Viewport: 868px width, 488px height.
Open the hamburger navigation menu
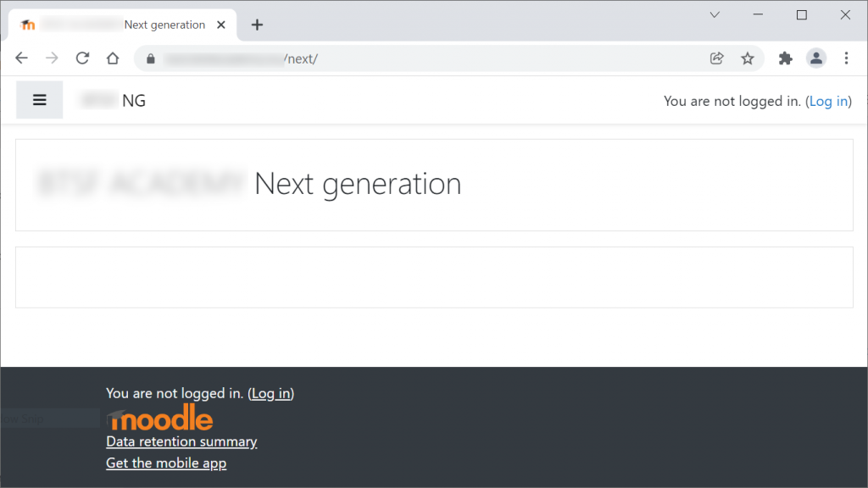click(x=39, y=99)
